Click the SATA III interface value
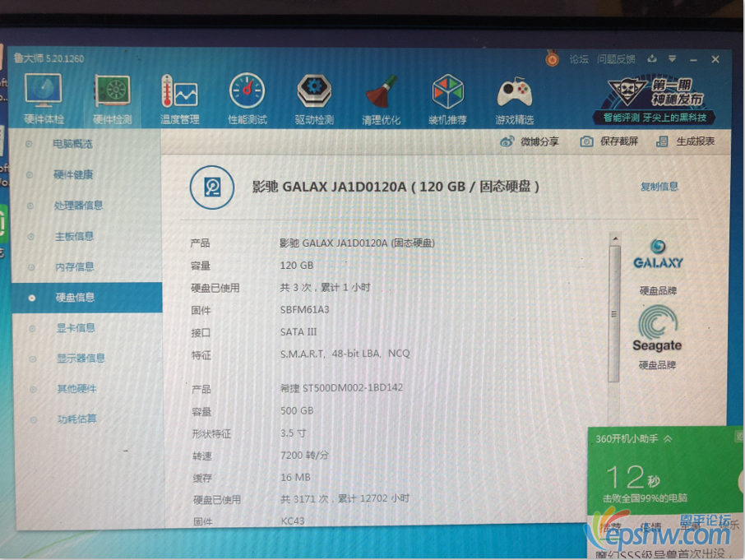This screenshot has width=745, height=560. coord(298,332)
